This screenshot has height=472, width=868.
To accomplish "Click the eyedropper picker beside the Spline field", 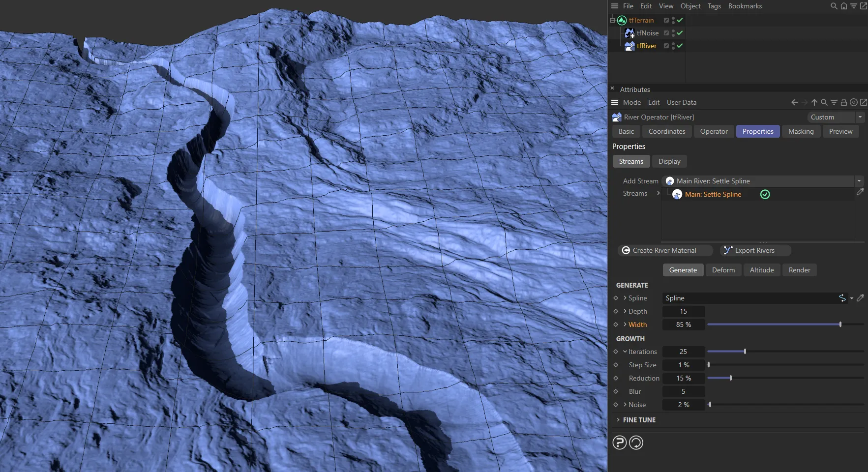I will click(860, 298).
